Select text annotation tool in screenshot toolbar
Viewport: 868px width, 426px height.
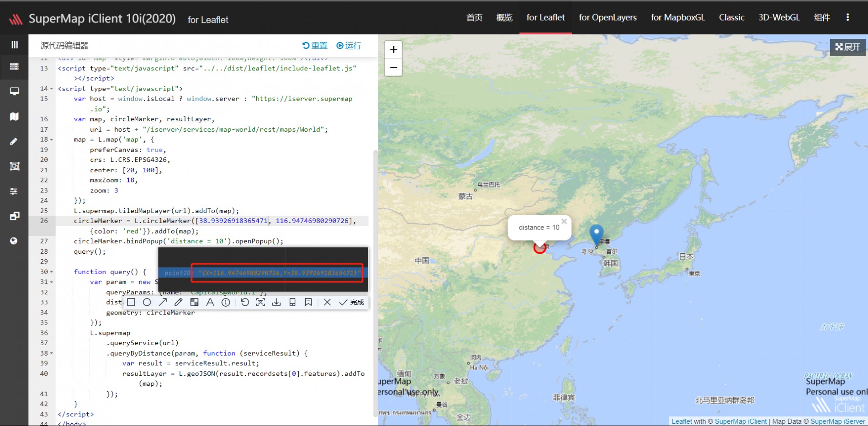(x=210, y=302)
